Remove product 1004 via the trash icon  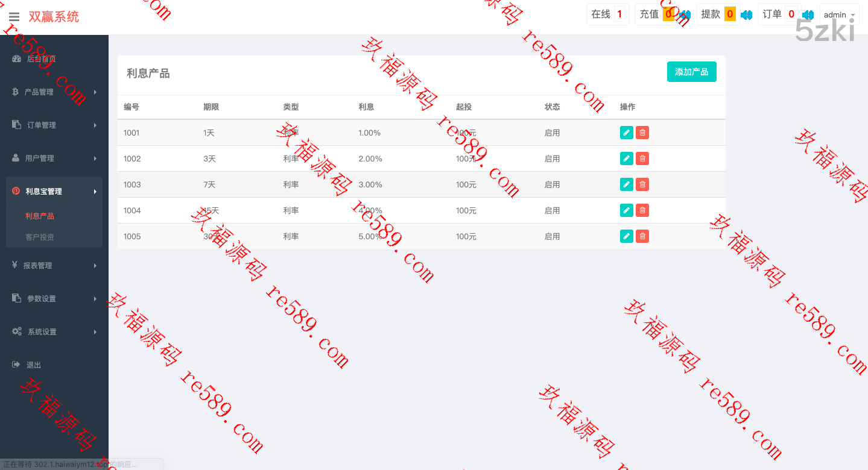[x=642, y=210]
